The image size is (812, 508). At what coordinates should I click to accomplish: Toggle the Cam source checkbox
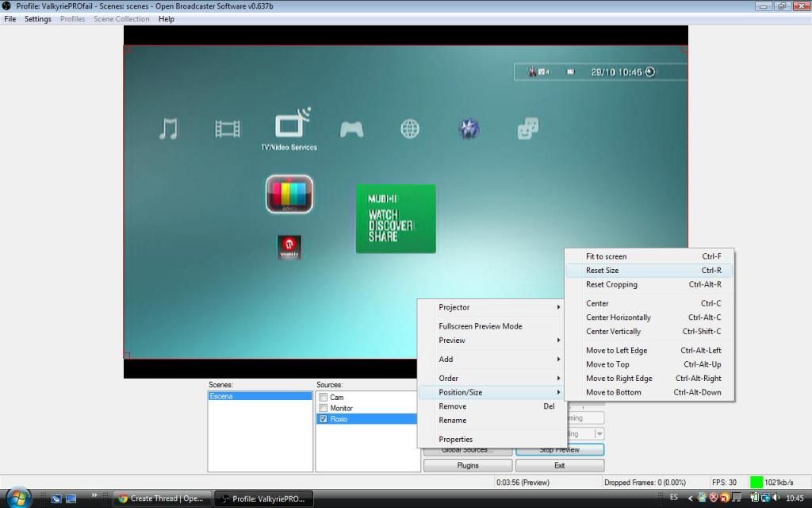(324, 398)
